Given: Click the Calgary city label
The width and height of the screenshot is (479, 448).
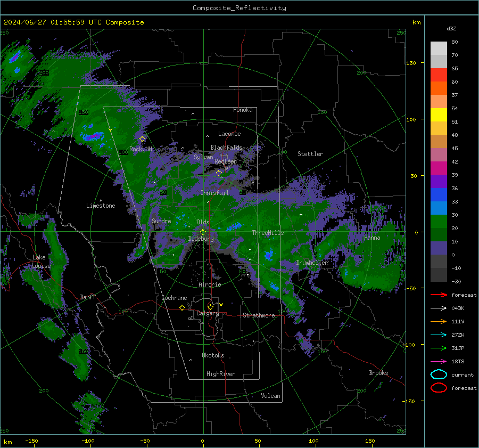Looking at the screenshot, I should coord(208,313).
